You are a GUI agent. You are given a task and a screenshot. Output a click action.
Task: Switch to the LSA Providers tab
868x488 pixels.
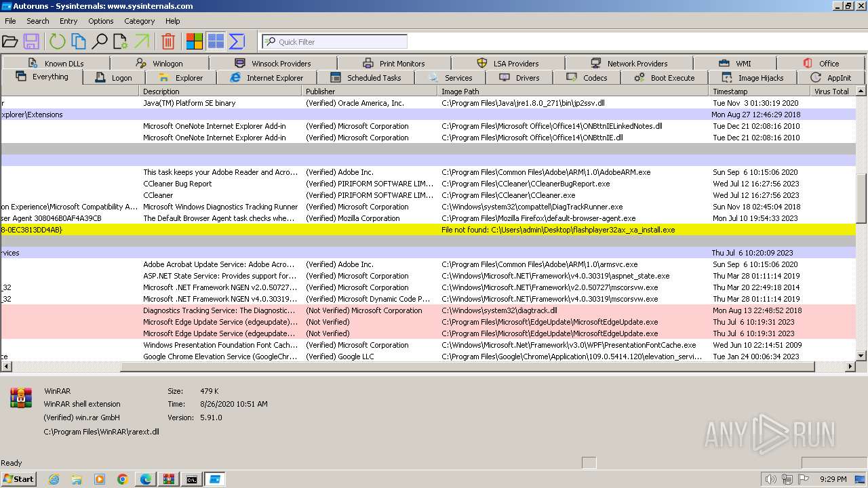pyautogui.click(x=508, y=63)
